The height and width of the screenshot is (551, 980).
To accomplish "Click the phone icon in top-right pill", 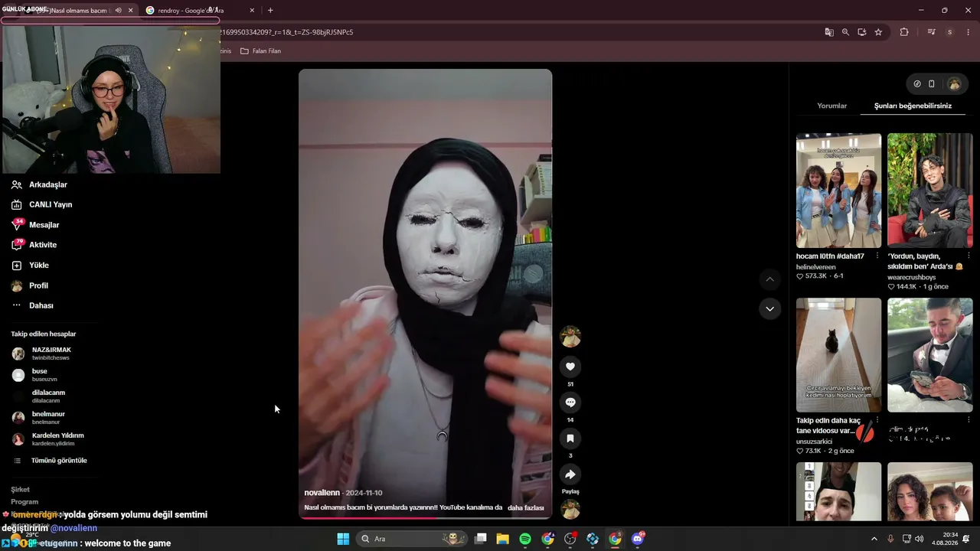I will click(932, 84).
